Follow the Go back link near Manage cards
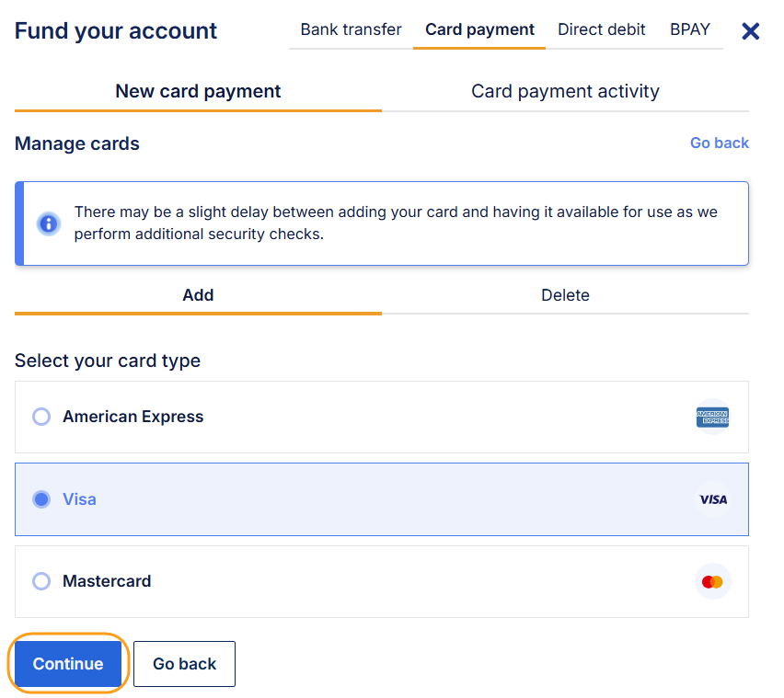Image resolution: width=784 pixels, height=698 pixels. point(720,143)
